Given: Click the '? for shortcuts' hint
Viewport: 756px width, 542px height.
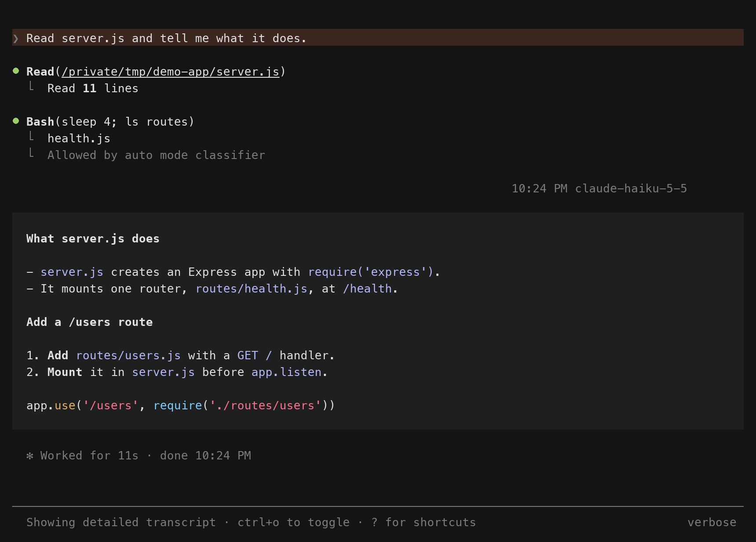Looking at the screenshot, I should pos(424,522).
